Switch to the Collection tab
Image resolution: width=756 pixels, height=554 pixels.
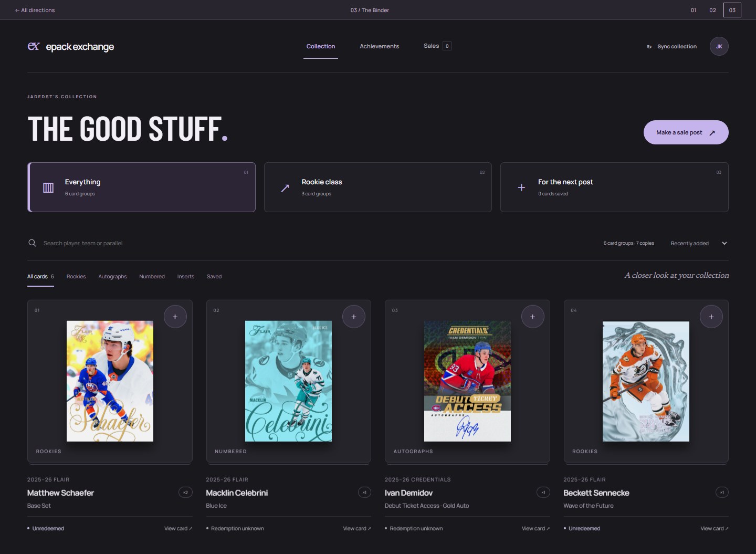[x=321, y=46]
